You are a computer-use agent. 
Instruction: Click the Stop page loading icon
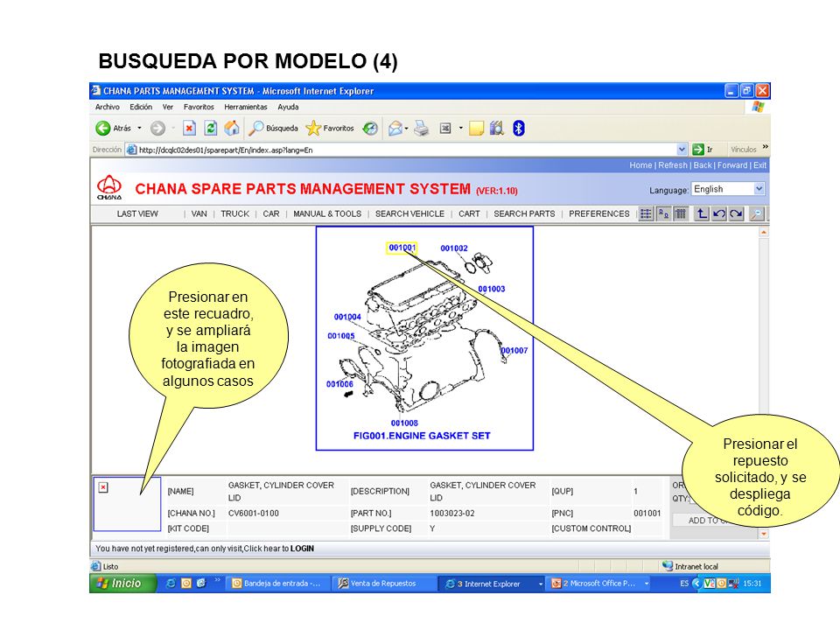(189, 129)
